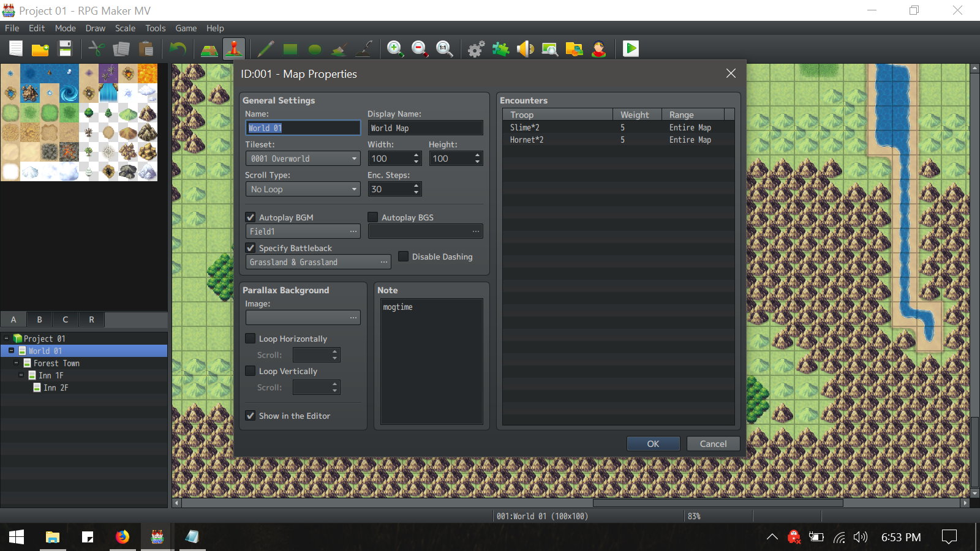Create a new project with the toolbar icon

click(16, 49)
